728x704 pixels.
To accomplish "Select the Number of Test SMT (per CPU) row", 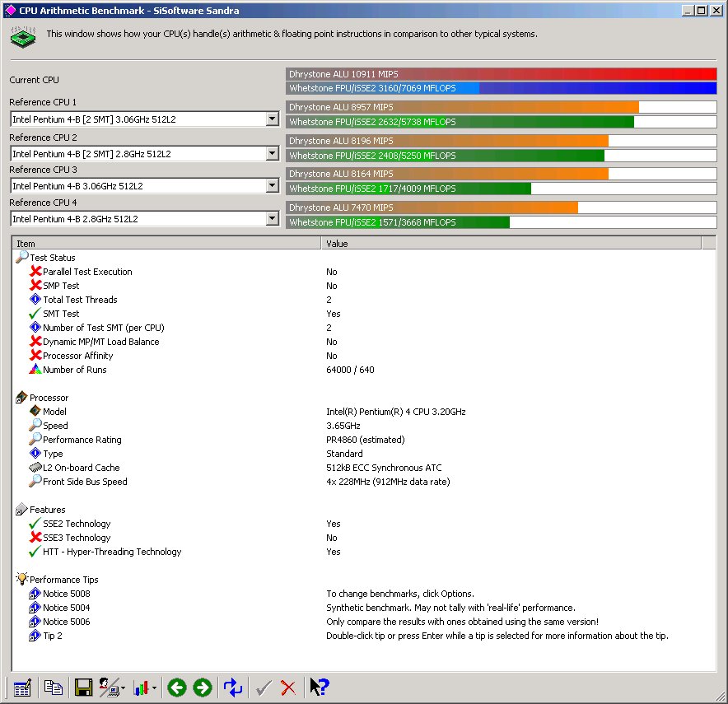I will (364, 328).
